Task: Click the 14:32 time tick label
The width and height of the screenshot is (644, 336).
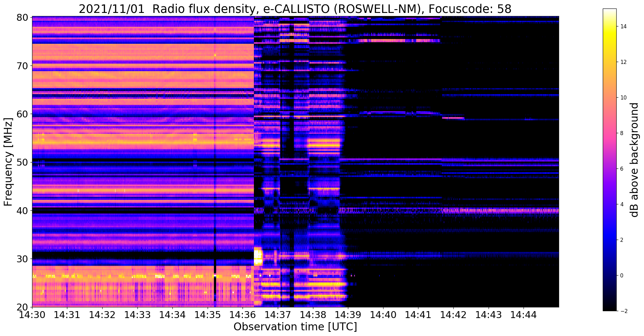Action: [x=102, y=315]
